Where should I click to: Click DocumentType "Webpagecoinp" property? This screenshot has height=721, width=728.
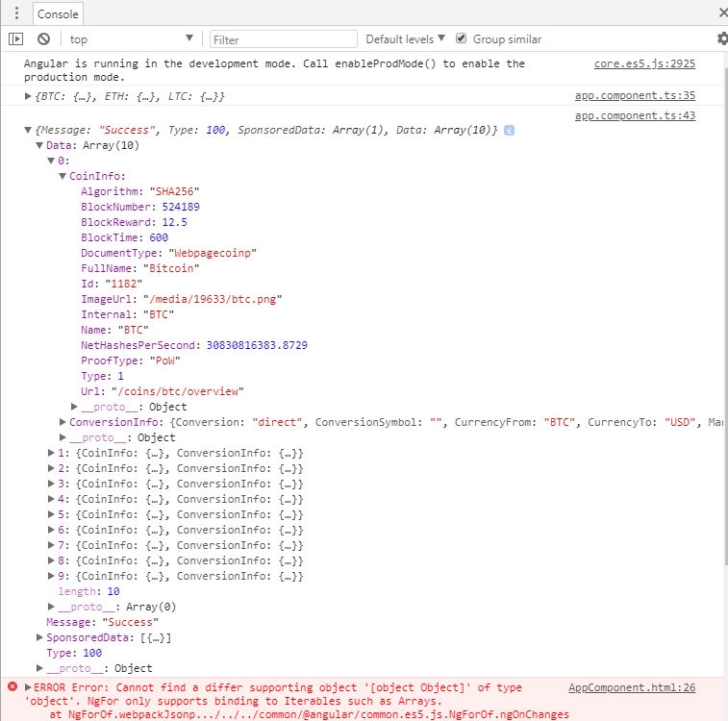[x=168, y=253]
